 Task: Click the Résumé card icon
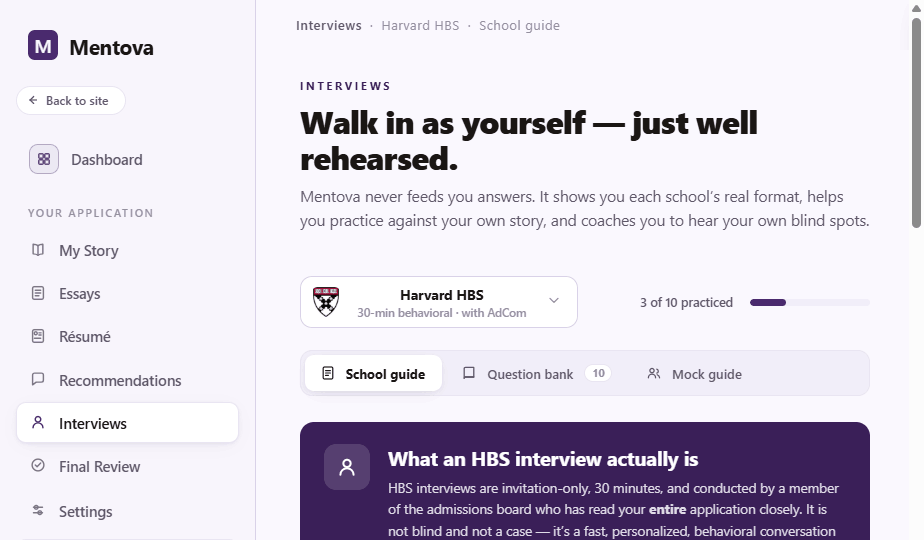pyautogui.click(x=38, y=336)
